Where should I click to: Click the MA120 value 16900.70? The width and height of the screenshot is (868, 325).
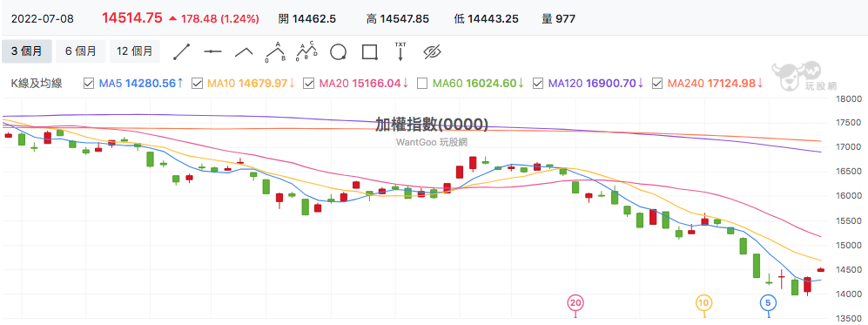pyautogui.click(x=610, y=84)
